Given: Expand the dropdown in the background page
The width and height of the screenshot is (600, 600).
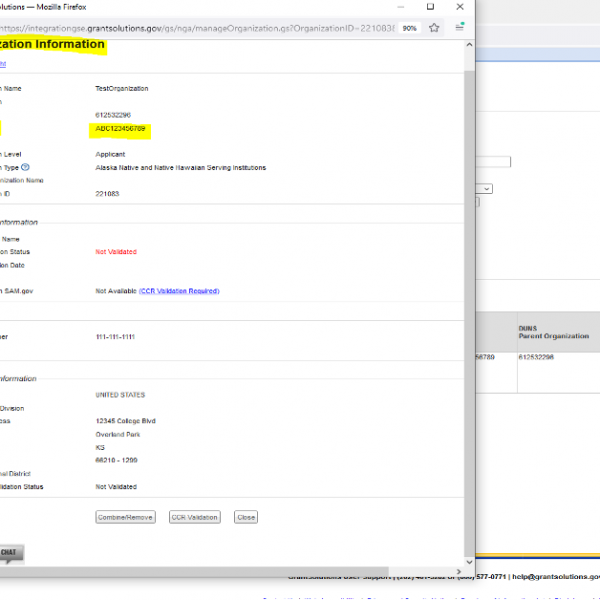Looking at the screenshot, I should [485, 188].
